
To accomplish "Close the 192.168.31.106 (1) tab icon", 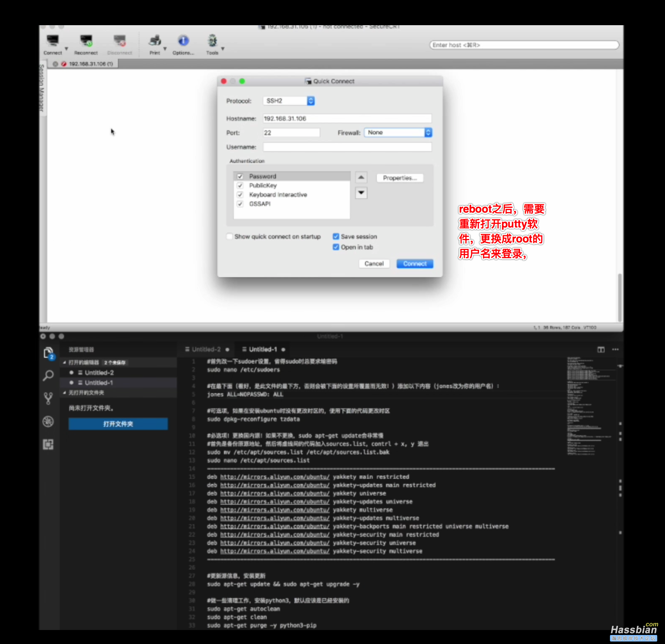I will 55,64.
